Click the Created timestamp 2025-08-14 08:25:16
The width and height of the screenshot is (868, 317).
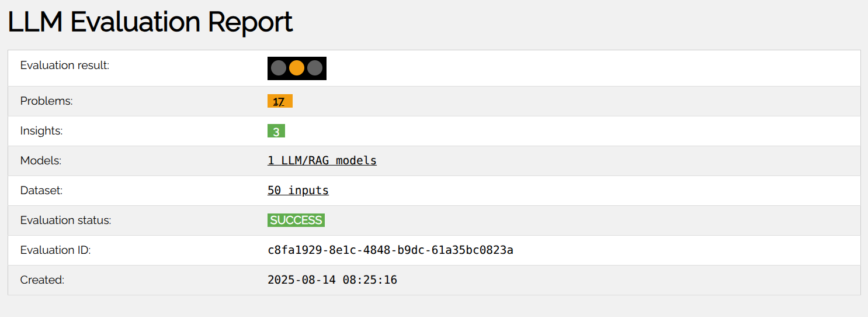tap(332, 280)
